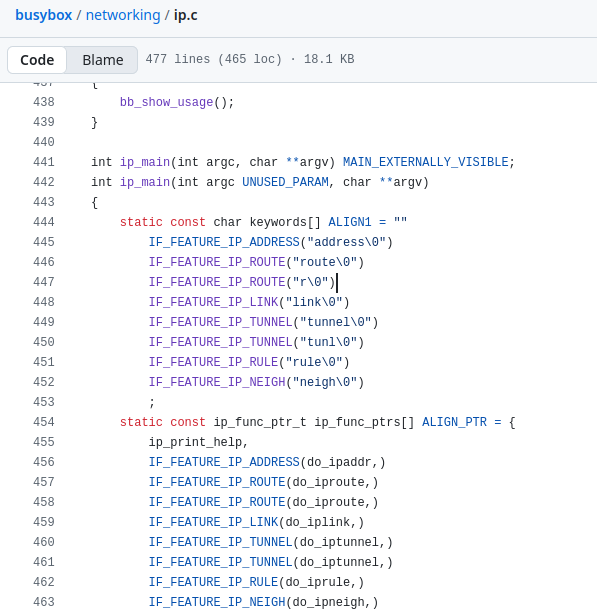The image size is (597, 610).
Task: Click do_iproute on line 458
Action: pyautogui.click(x=328, y=502)
